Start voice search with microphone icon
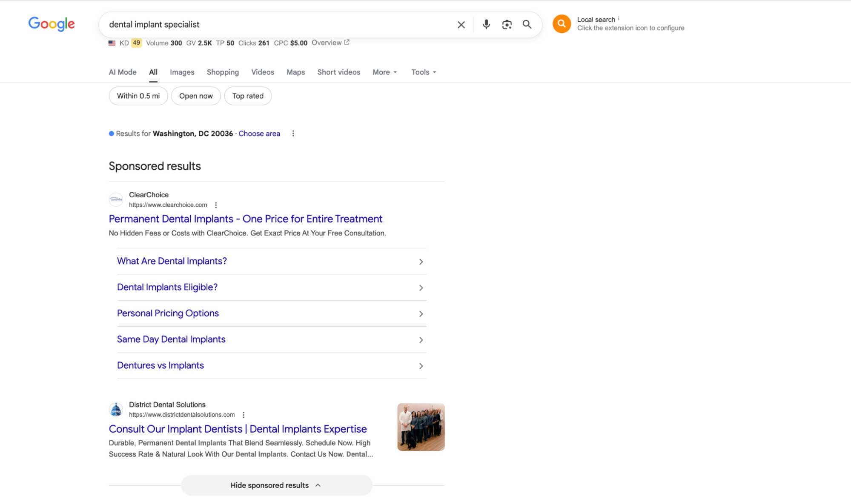The width and height of the screenshot is (851, 504). [486, 25]
